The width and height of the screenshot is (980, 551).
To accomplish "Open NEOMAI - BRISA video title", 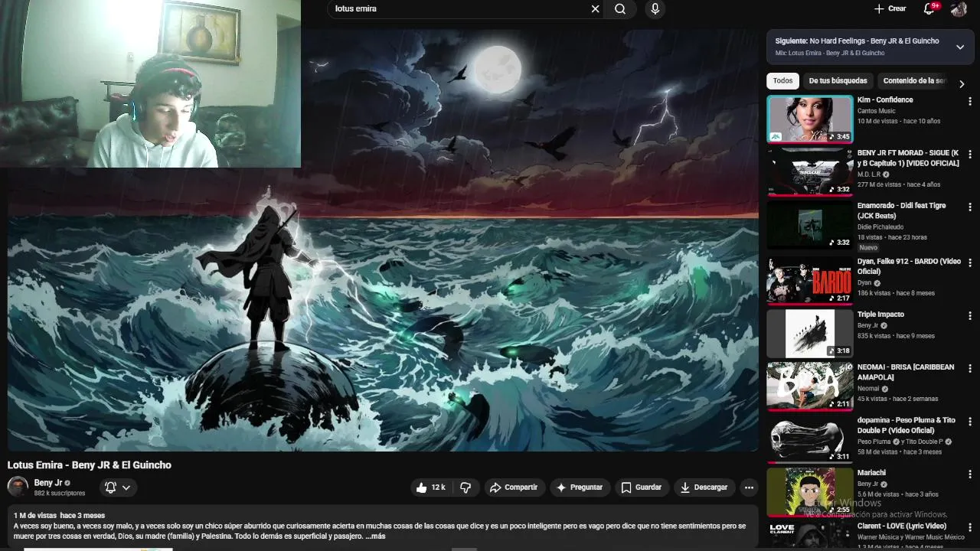I will pos(906,372).
